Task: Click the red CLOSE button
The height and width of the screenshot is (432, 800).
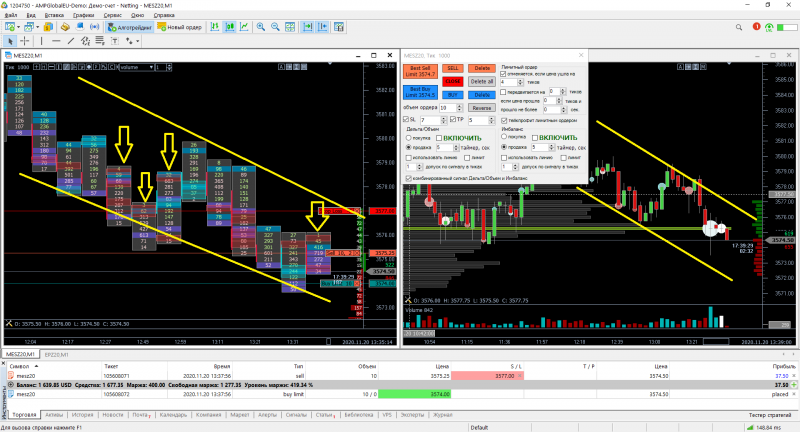Action: (453, 81)
